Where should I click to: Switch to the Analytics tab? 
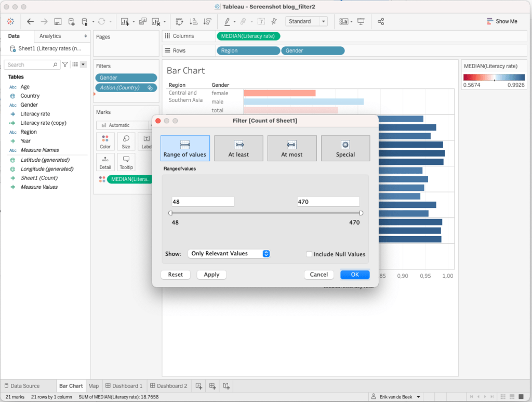click(x=50, y=36)
